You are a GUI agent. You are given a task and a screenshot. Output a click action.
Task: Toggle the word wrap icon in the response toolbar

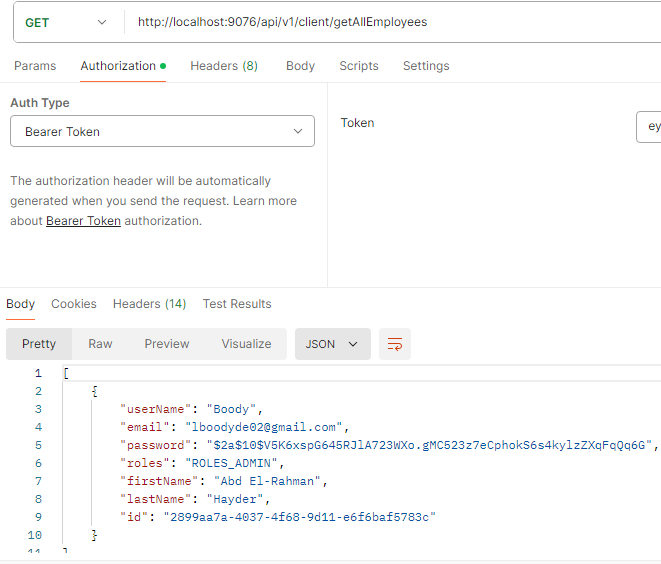tap(395, 344)
